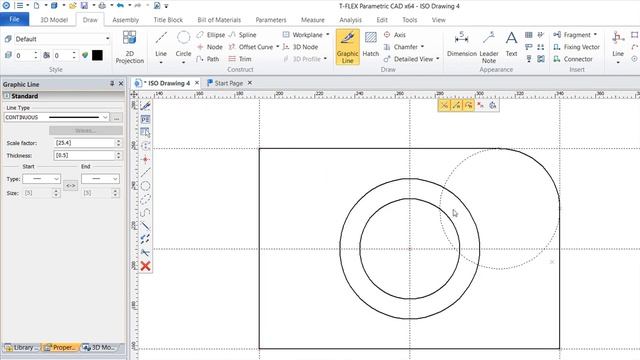640x360 pixels.
Task: Open the Leader Note tool
Action: click(x=489, y=47)
